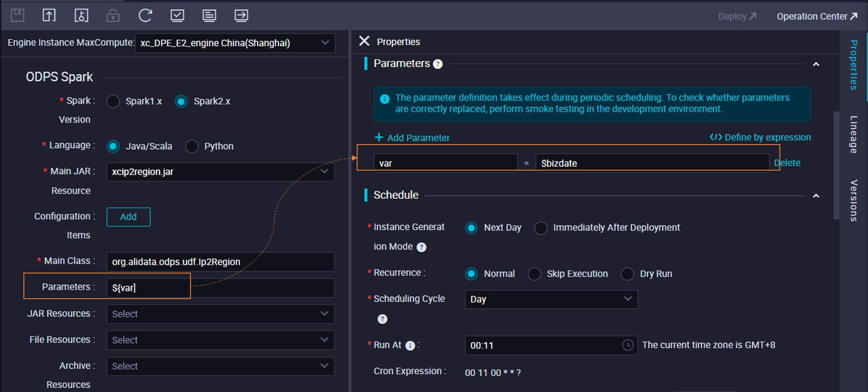Click the ODPS Spark heading

coord(59,77)
